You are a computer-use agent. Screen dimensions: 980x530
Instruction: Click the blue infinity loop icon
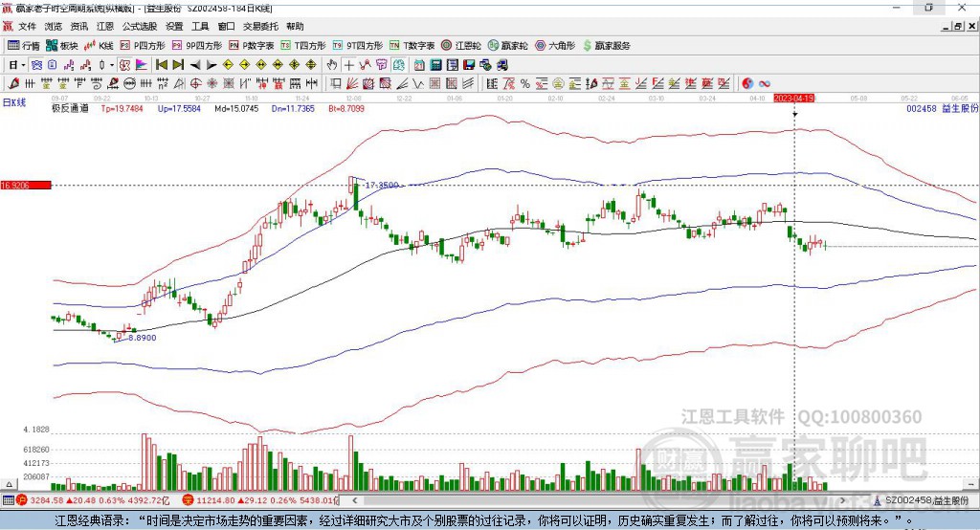tap(765, 83)
